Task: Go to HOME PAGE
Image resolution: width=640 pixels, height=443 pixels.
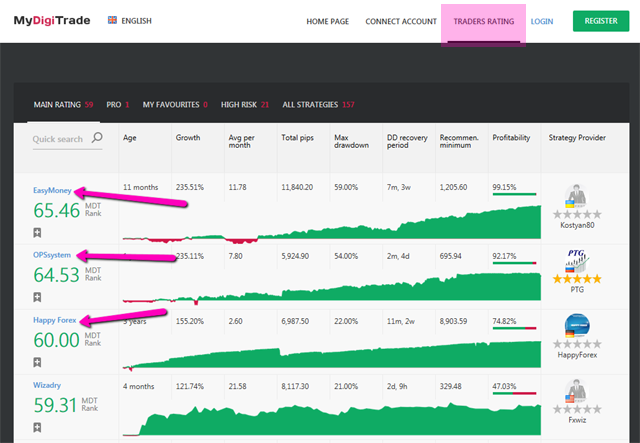Action: coord(327,21)
